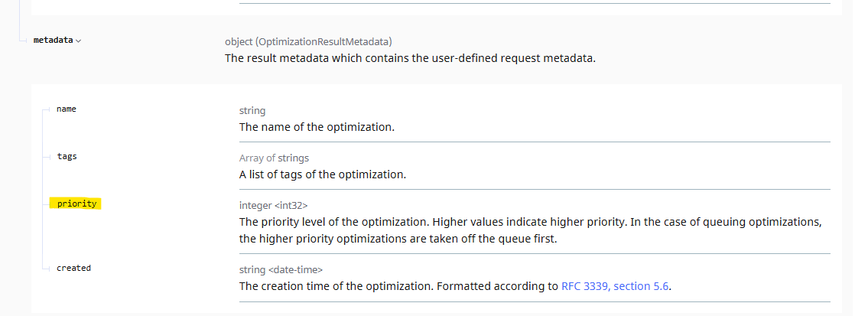This screenshot has width=868, height=316.
Task: Click the tags property label
Action: [x=67, y=156]
